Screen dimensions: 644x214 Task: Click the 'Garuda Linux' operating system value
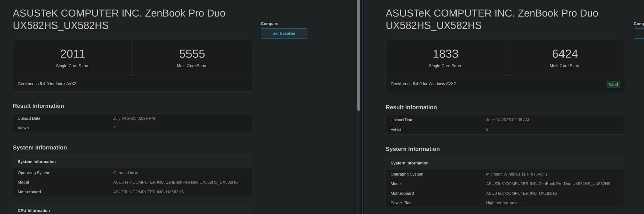(x=125, y=173)
